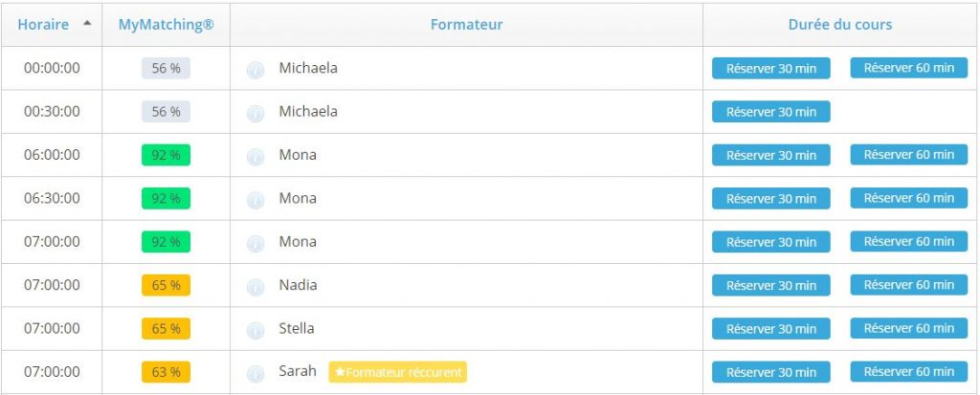Viewport: 980px width, 395px height.
Task: Click the info icon beside Michaela at 00:30:00
Action: pyautogui.click(x=255, y=113)
